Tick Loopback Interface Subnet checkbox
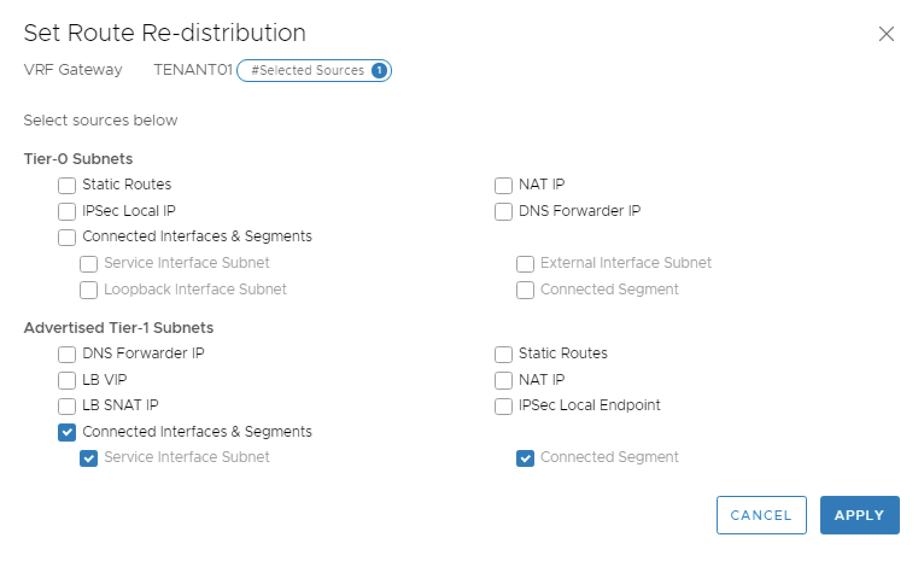The width and height of the screenshot is (924, 561). pyautogui.click(x=89, y=290)
